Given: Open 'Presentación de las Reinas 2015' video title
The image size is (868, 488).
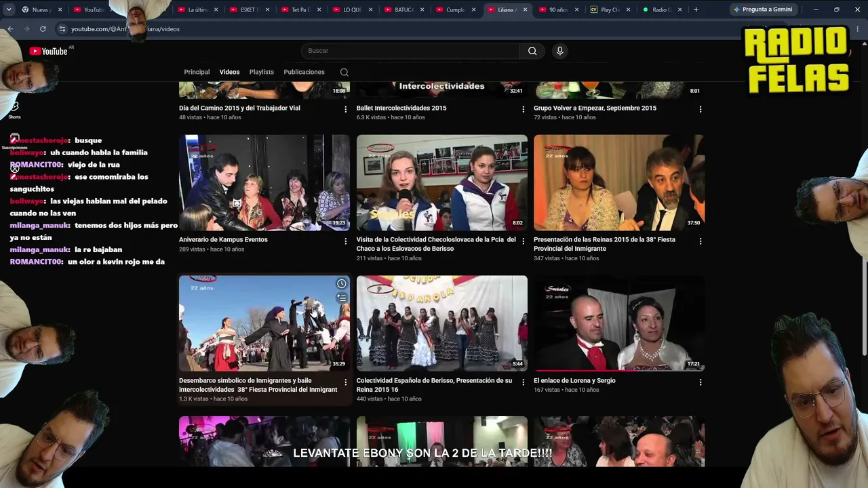Looking at the screenshot, I should 604,244.
